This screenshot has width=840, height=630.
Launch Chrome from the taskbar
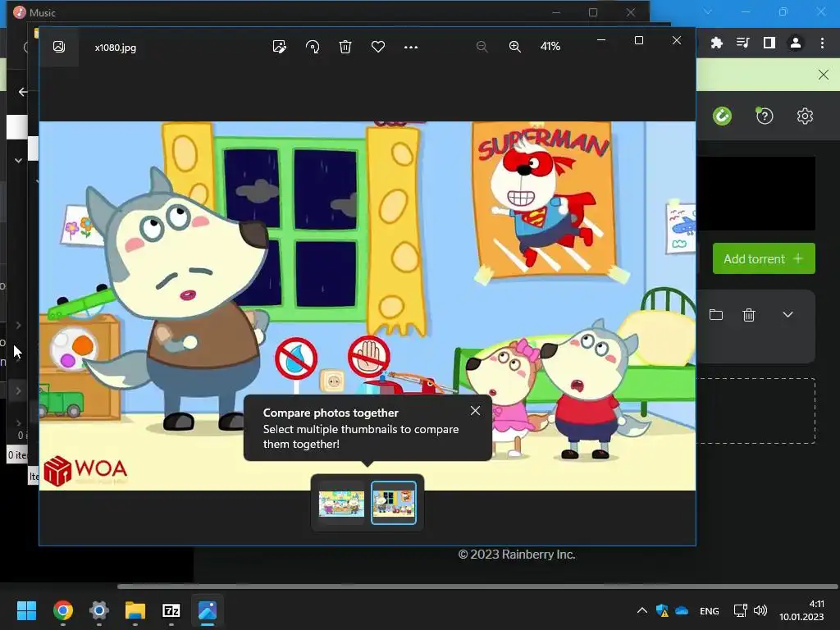pyautogui.click(x=62, y=610)
